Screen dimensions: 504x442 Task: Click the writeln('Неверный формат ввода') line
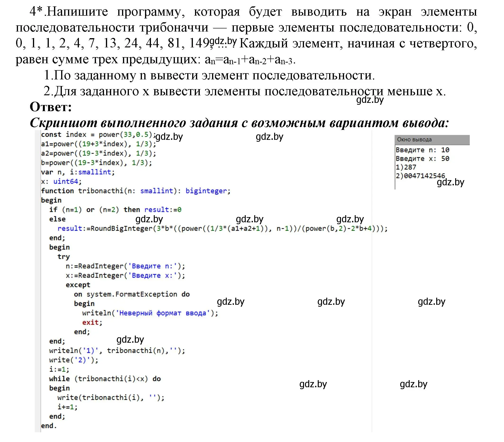tap(150, 313)
